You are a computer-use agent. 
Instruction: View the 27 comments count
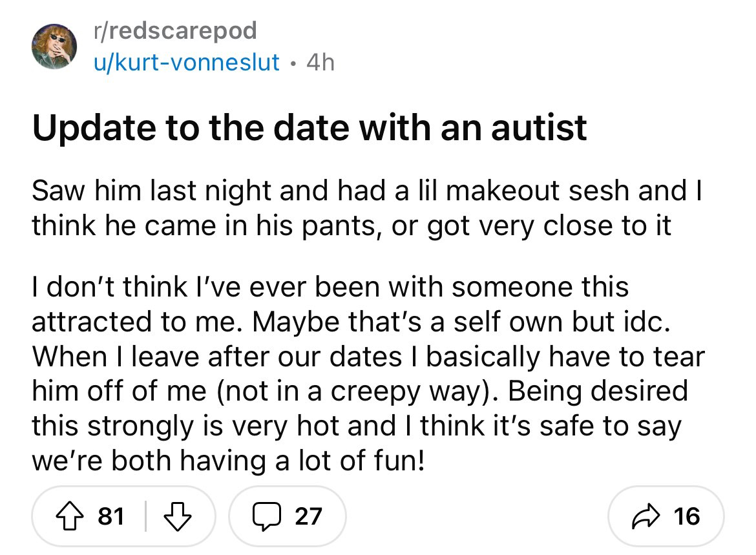(x=308, y=515)
